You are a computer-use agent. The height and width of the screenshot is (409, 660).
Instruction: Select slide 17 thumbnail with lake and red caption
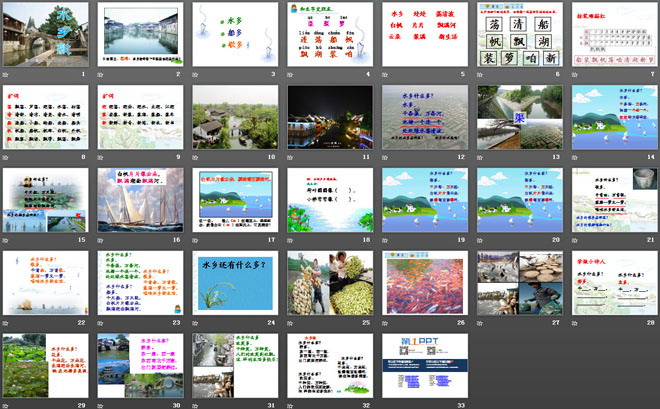(x=235, y=200)
